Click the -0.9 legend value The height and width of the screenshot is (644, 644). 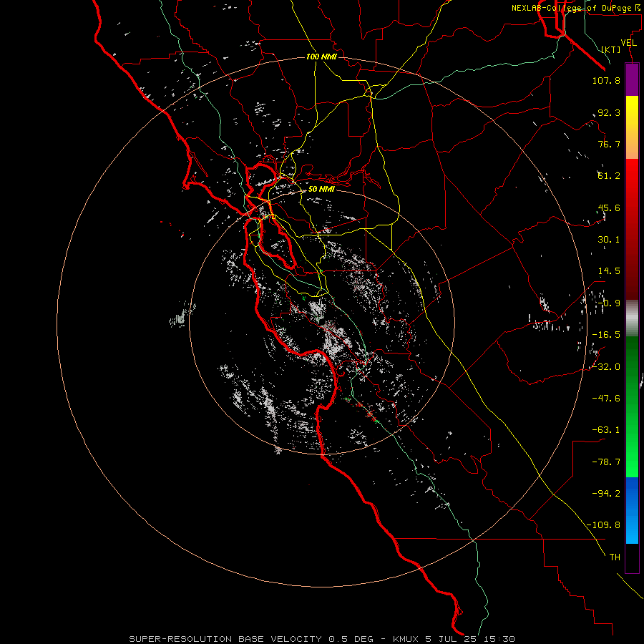tap(609, 303)
